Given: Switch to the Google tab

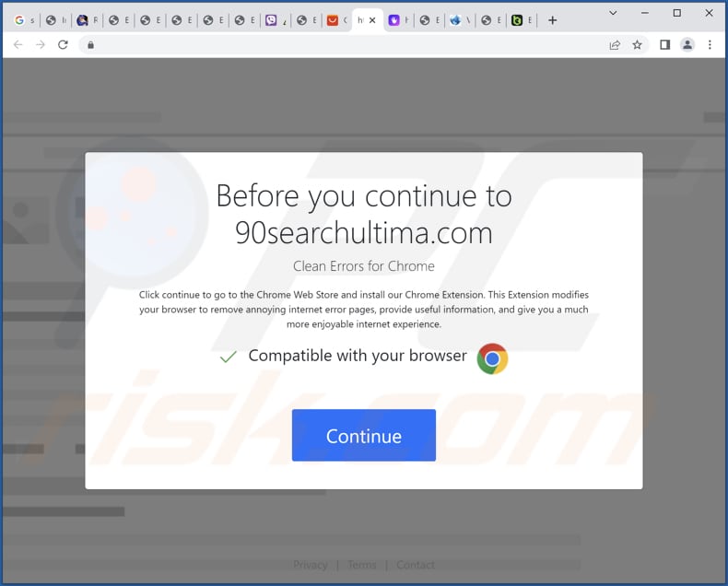Looking at the screenshot, I should point(24,20).
